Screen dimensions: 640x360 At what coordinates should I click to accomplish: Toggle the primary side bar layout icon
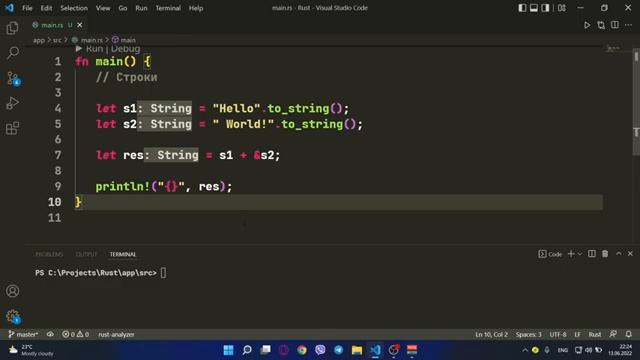point(522,8)
